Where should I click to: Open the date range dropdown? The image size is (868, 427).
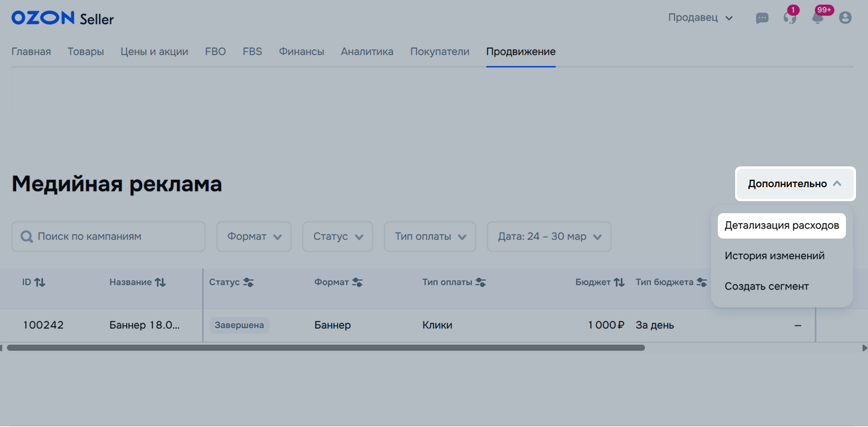click(549, 237)
